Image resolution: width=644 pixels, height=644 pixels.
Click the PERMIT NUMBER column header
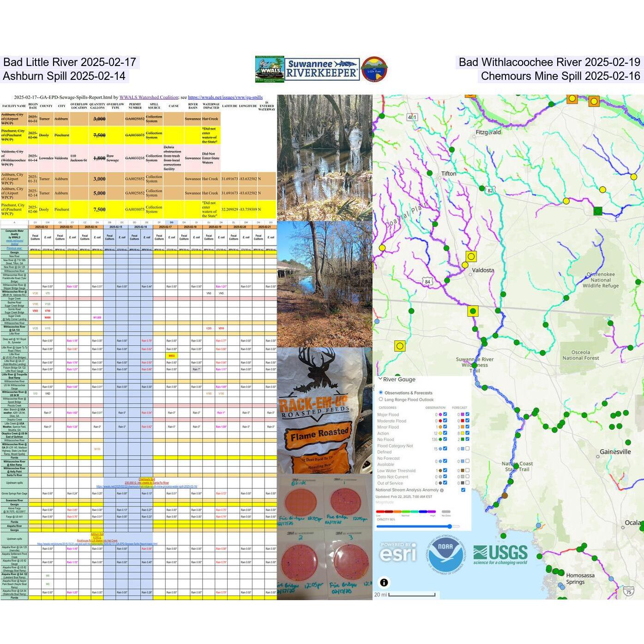pos(135,106)
